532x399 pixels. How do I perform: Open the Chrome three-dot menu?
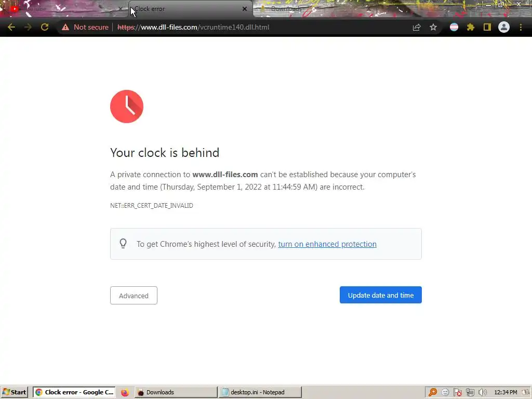click(521, 27)
